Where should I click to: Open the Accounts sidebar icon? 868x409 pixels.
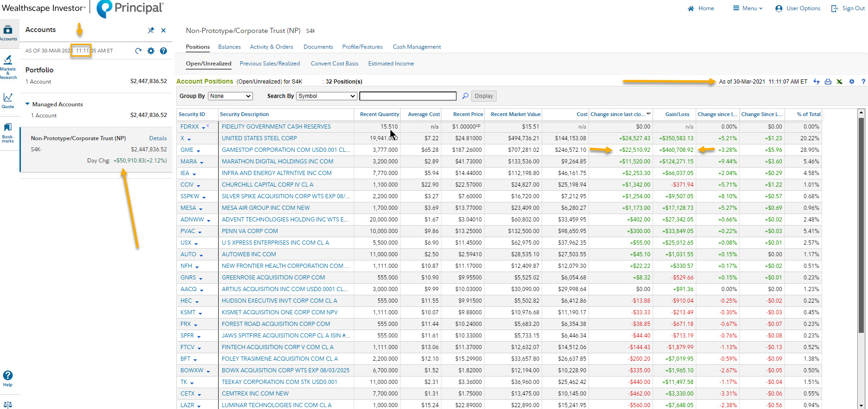(8, 32)
